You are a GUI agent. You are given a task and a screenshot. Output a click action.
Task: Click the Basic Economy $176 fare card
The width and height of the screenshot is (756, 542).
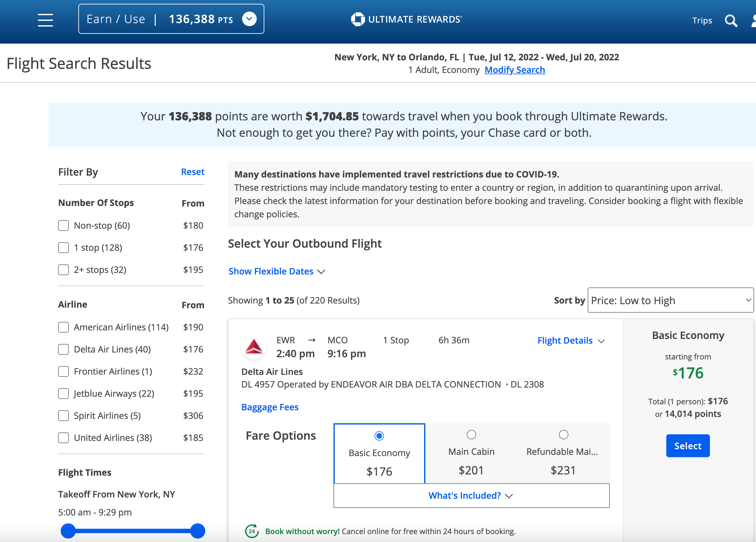379,454
